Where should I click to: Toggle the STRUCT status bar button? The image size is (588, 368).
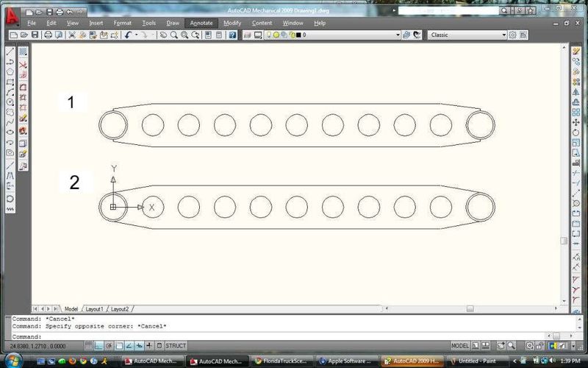pyautogui.click(x=176, y=345)
